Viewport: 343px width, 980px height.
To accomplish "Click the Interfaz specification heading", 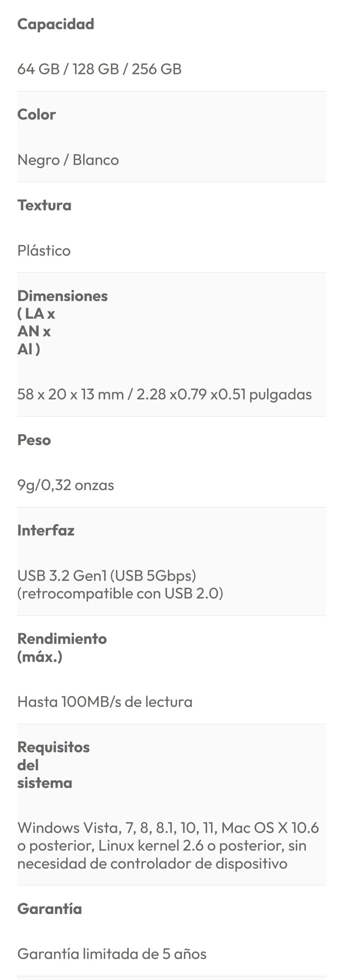I will [46, 530].
